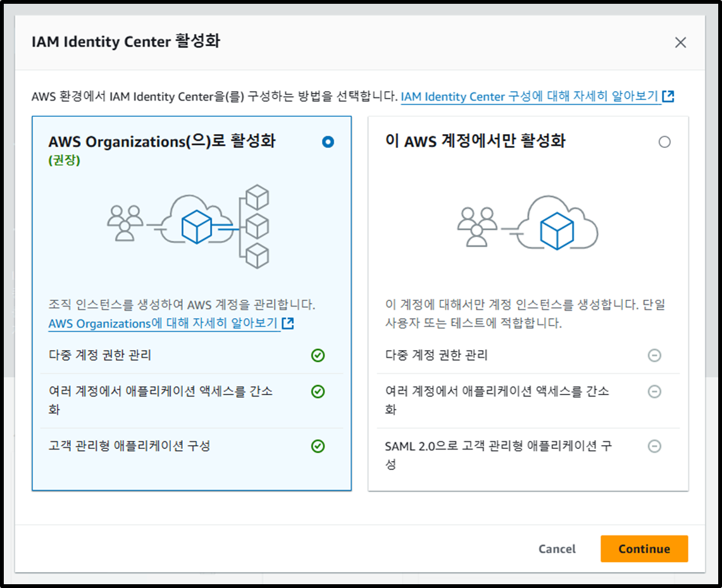Select AWS Organizations(으)로 활성화 radio button
This screenshot has width=722, height=588.
coord(328,142)
